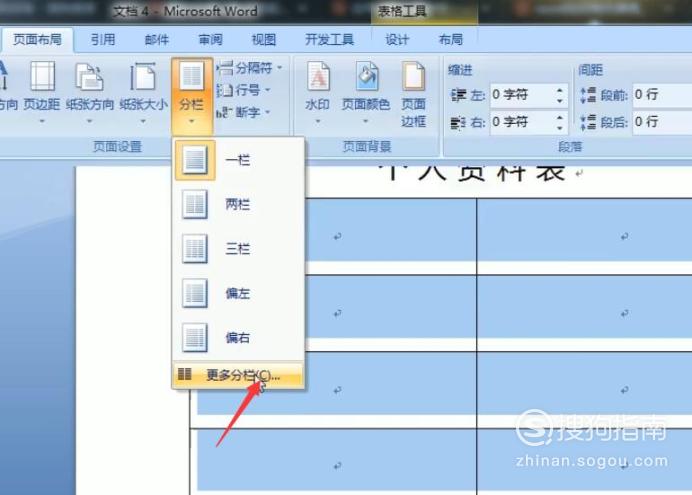Switch to the 邮件 tab

click(x=157, y=40)
